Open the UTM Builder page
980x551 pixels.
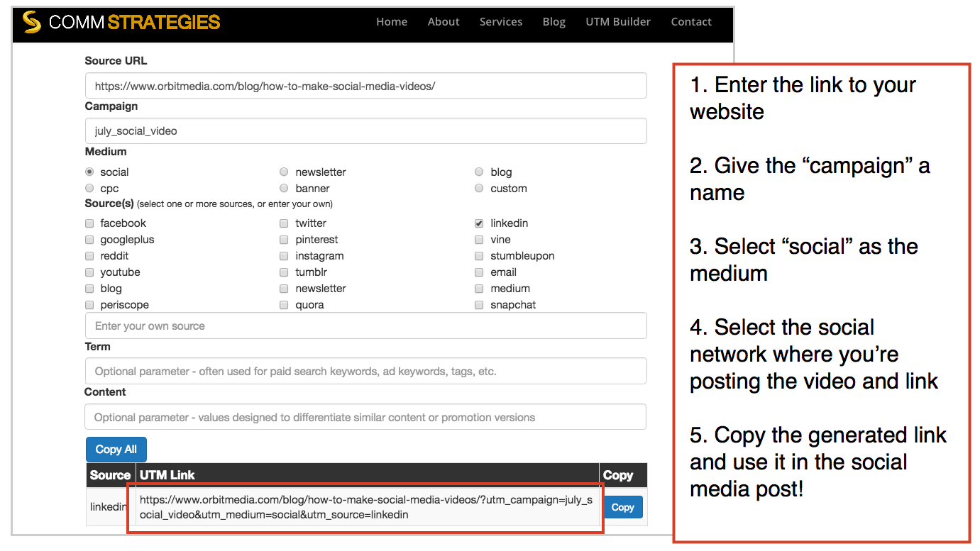(x=618, y=22)
